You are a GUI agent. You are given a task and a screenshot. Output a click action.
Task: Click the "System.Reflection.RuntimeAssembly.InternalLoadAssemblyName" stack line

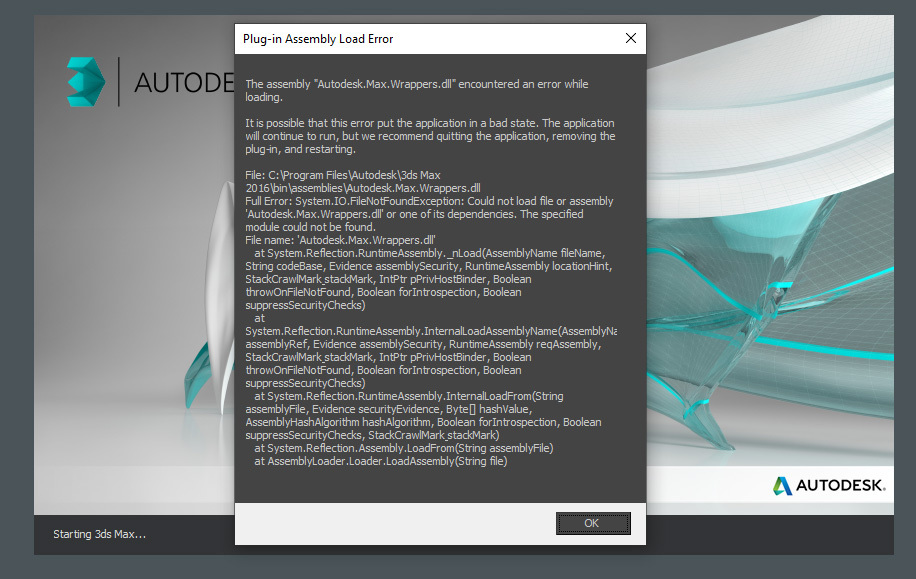point(431,331)
